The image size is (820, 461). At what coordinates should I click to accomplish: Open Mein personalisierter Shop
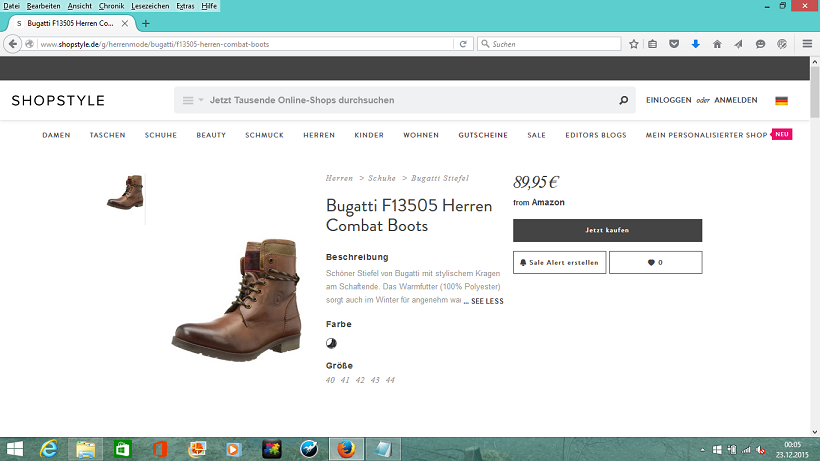pos(707,135)
